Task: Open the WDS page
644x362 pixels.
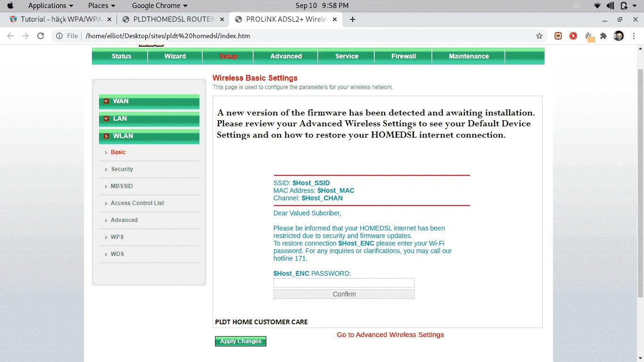Action: (117, 254)
